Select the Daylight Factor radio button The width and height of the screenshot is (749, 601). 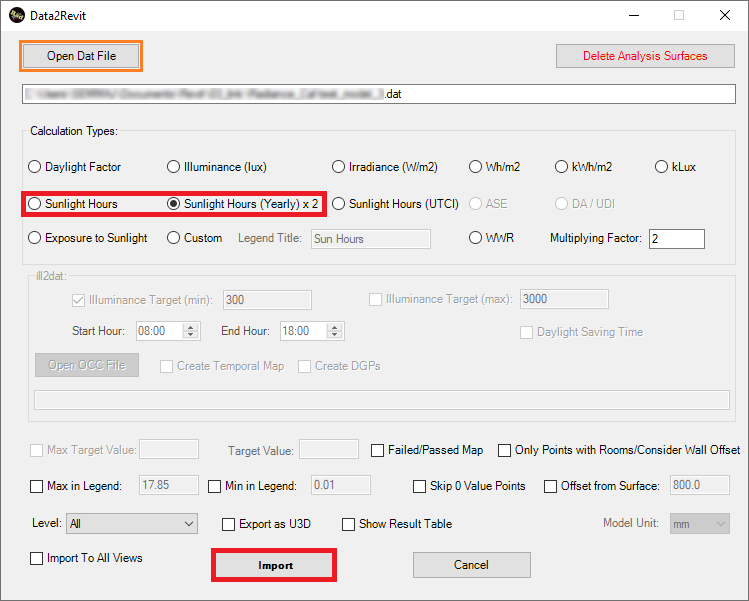tap(34, 167)
